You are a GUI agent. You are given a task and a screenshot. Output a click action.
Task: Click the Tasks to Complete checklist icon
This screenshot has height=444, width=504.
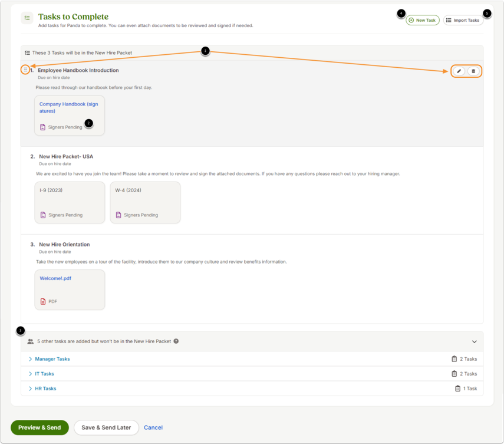tap(27, 18)
